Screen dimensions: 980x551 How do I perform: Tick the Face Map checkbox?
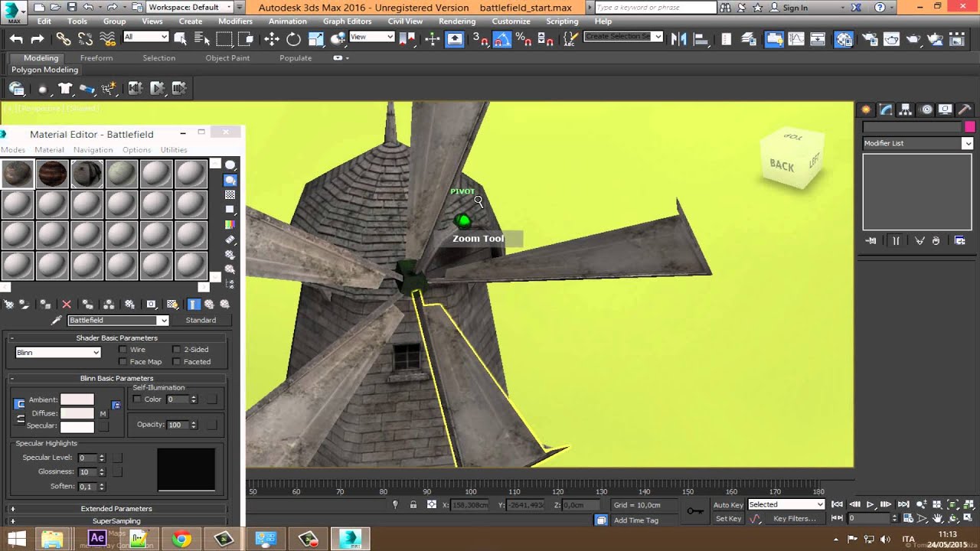pos(122,362)
